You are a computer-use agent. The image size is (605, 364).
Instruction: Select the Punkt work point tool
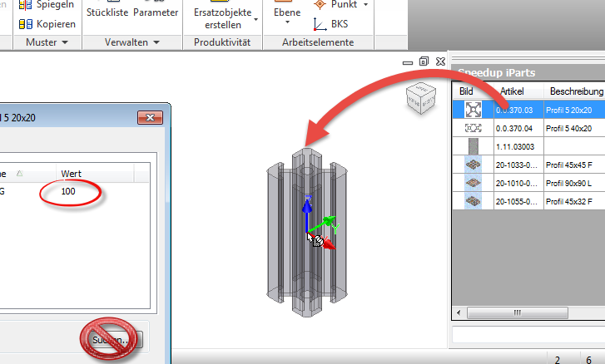(320, 5)
